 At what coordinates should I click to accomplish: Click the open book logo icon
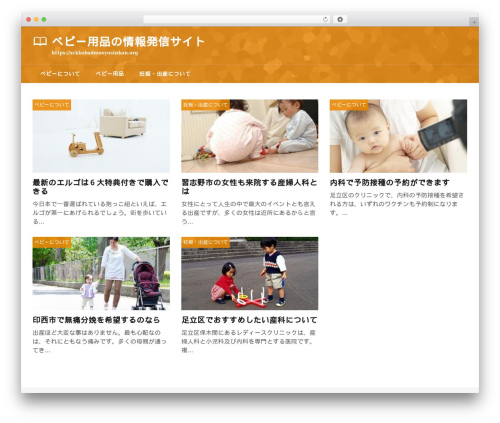click(40, 42)
